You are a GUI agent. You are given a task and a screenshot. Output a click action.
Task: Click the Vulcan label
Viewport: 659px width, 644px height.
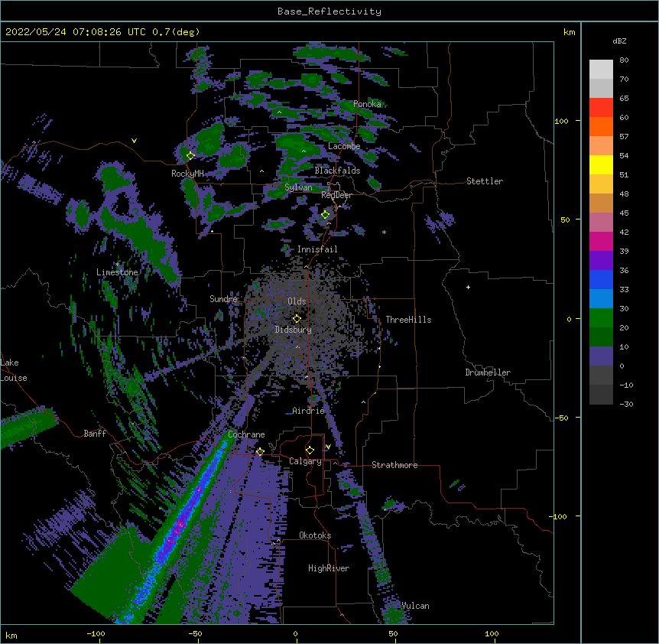pos(415,606)
